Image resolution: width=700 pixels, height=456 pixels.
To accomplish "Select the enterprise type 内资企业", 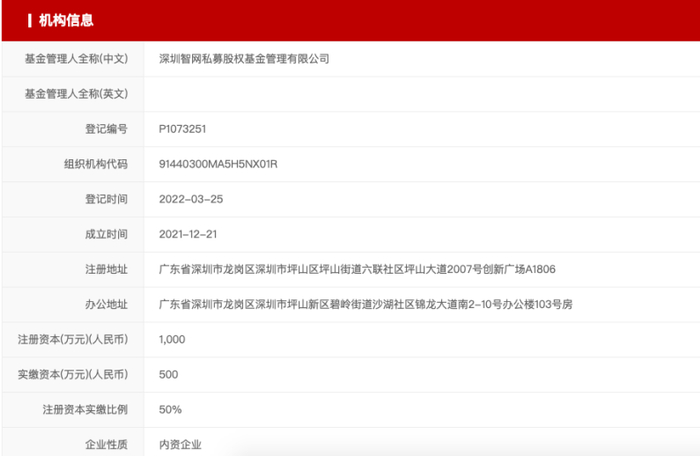I will (x=180, y=444).
